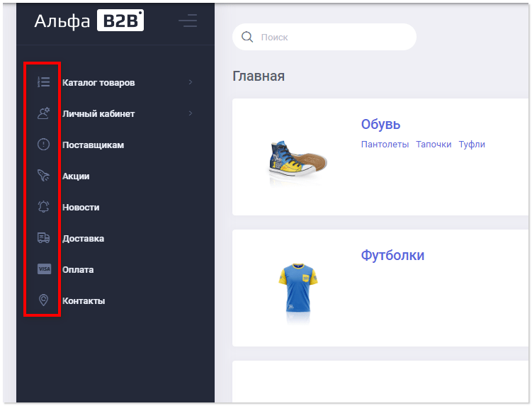Go home via Альфа B2B logo
This screenshot has height=406, width=532.
tap(89, 21)
